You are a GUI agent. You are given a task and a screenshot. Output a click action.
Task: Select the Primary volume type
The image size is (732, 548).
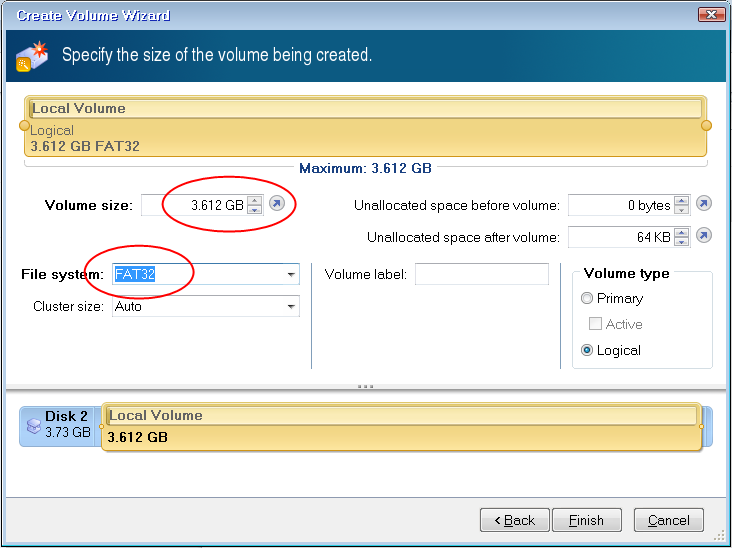coord(587,298)
